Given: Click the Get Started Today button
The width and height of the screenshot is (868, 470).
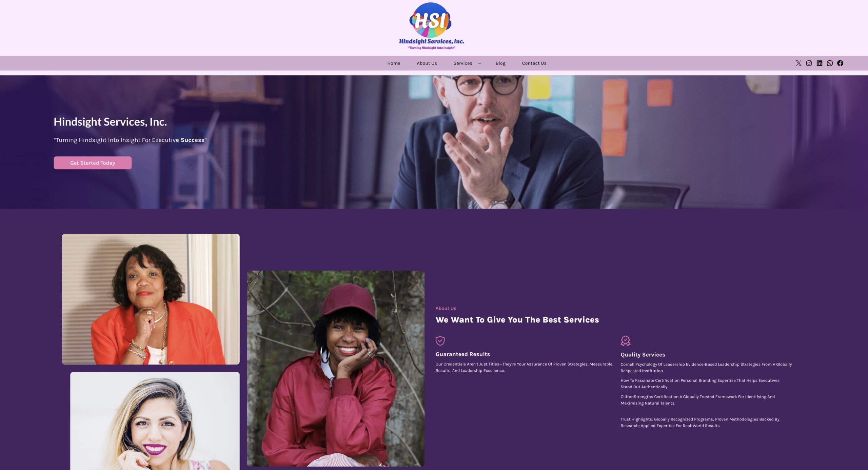Looking at the screenshot, I should [93, 163].
